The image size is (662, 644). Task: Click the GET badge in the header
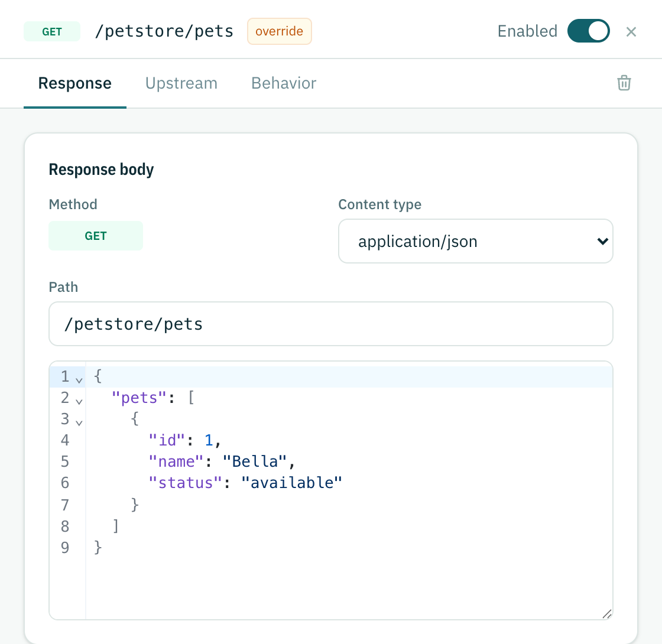click(52, 32)
